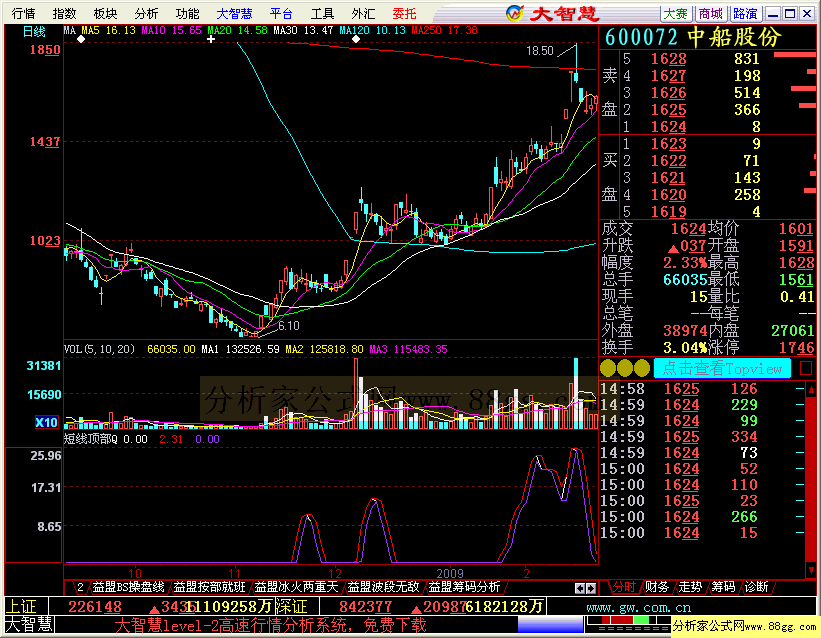Switch to the 筹码 tab
The height and width of the screenshot is (638, 821).
(x=723, y=587)
